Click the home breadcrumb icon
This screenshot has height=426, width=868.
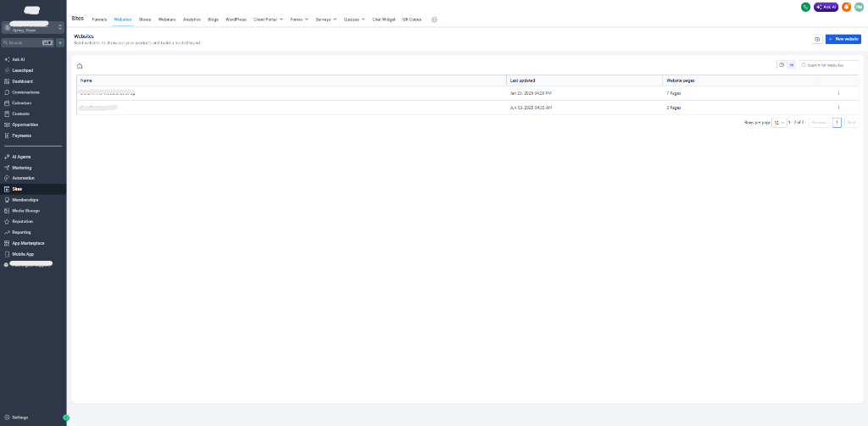coord(80,66)
